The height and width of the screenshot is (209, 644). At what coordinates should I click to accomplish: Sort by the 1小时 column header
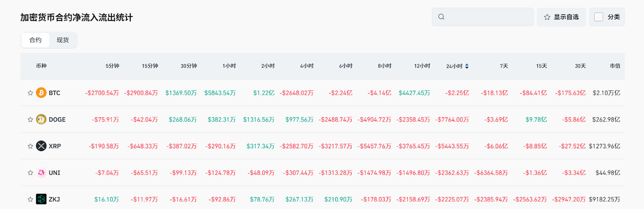tap(230, 66)
